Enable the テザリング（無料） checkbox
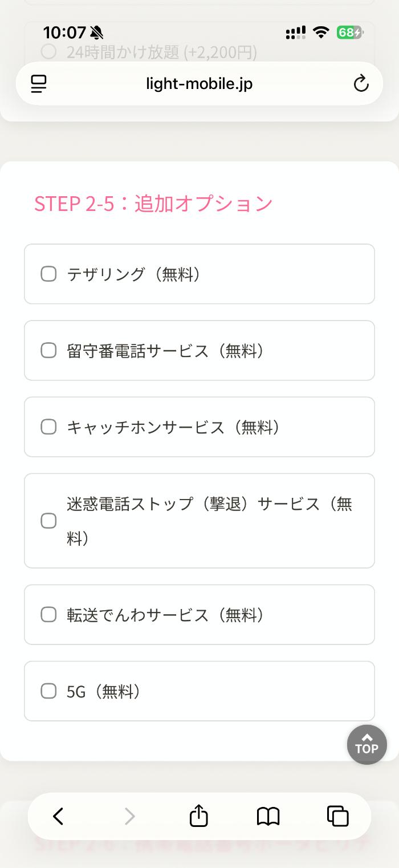 (49, 274)
